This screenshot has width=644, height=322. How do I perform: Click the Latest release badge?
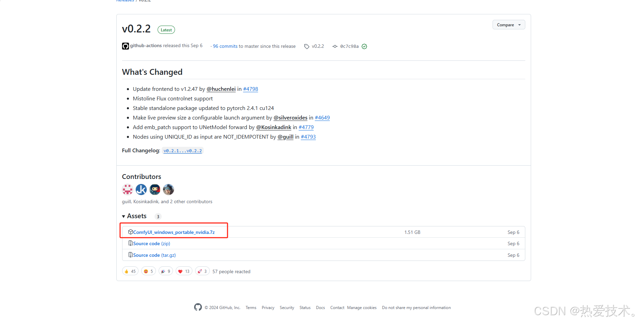[x=166, y=30]
